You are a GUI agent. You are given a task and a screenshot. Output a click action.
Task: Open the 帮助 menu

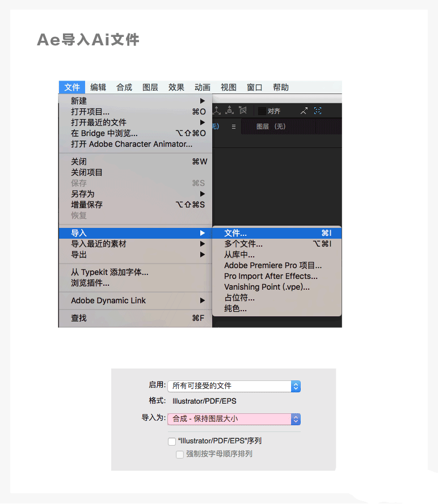[281, 87]
